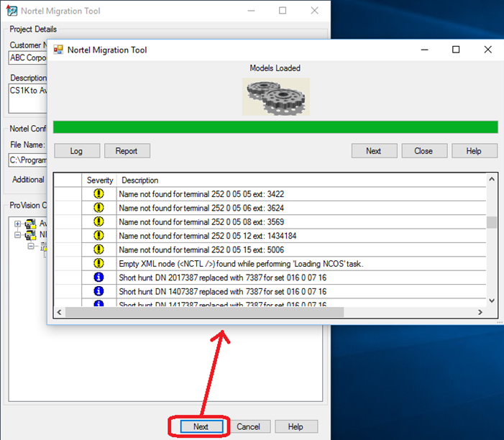Viewport: 504px width, 440px height.
Task: Click the Severity column header
Action: (x=99, y=180)
